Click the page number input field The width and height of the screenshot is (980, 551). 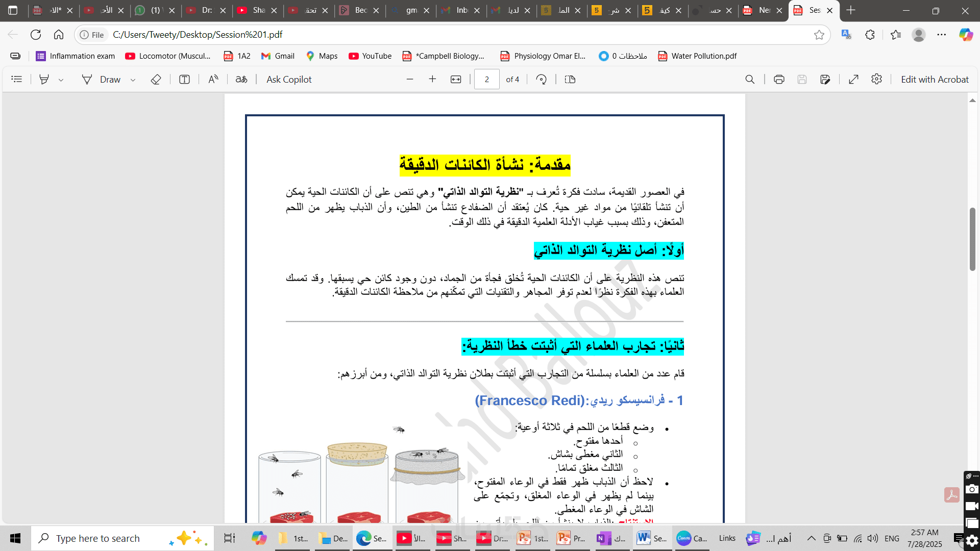point(486,79)
